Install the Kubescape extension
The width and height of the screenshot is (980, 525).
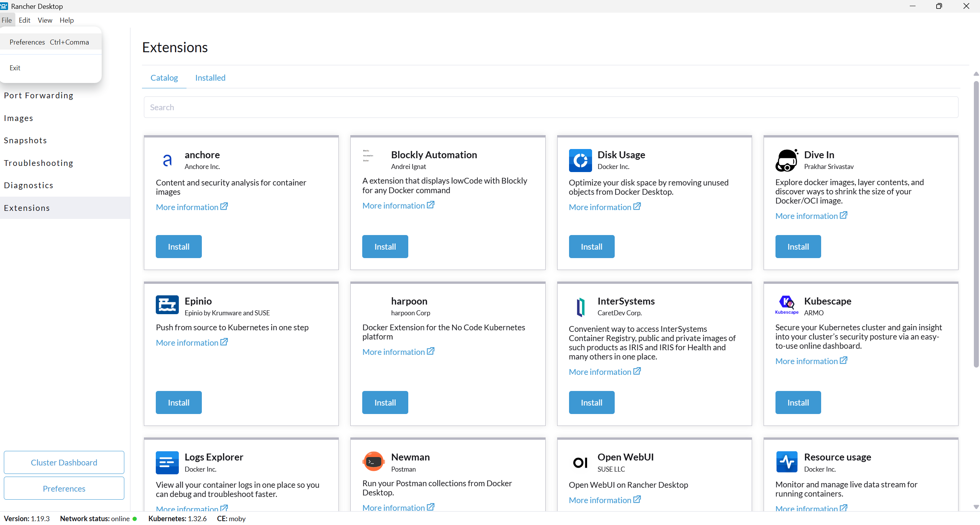[x=798, y=402]
